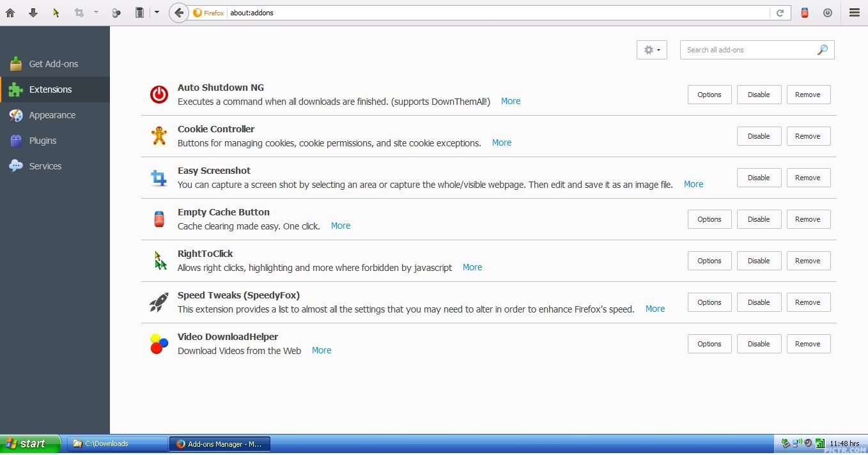Screen dimensions: 868x455
Task: Open the Firefox hamburger menu
Action: [855, 13]
